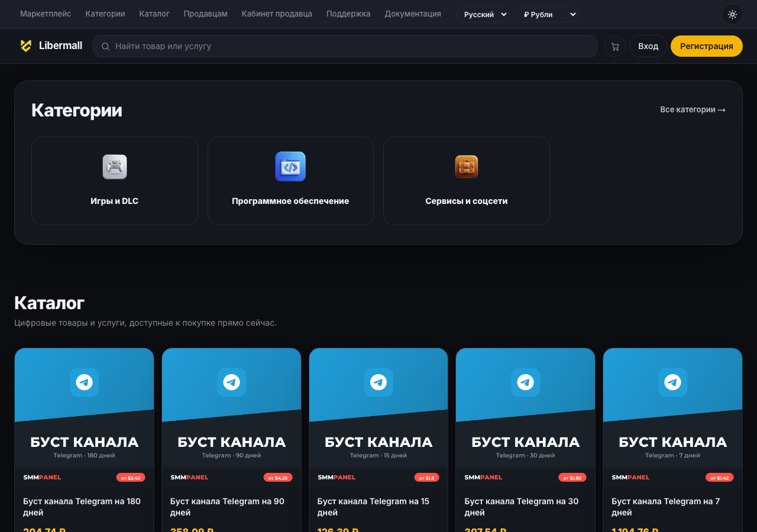This screenshot has width=757, height=532.
Task: Open Каталог in top navigation
Action: point(154,14)
